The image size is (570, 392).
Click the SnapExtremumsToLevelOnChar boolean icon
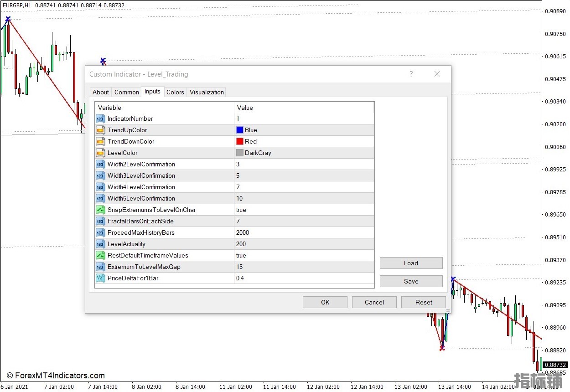click(100, 210)
